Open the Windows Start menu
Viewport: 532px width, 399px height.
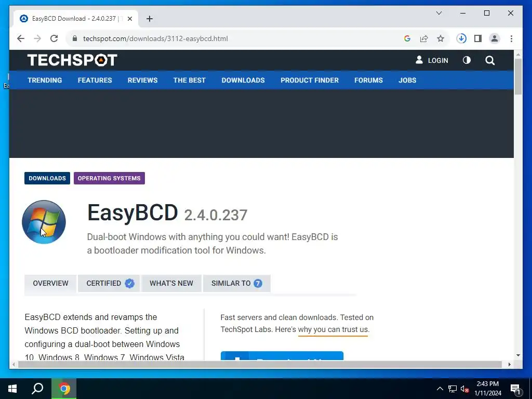[x=12, y=389]
